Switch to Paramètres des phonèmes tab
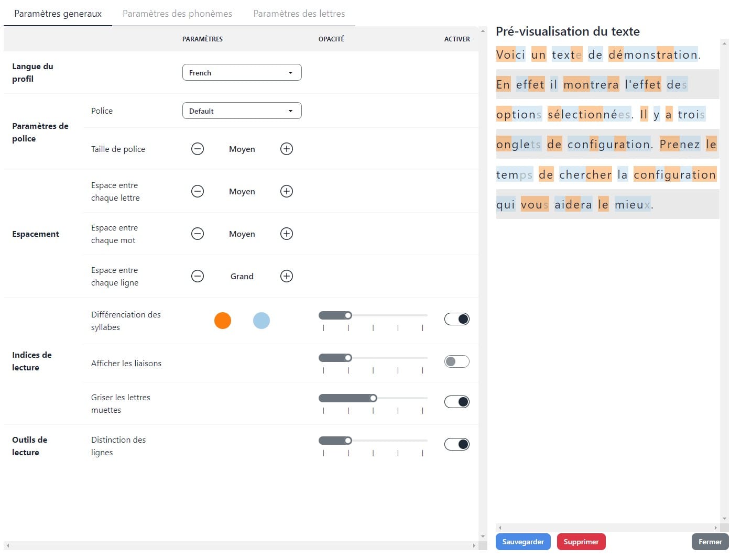The width and height of the screenshot is (741, 560). coord(177,14)
